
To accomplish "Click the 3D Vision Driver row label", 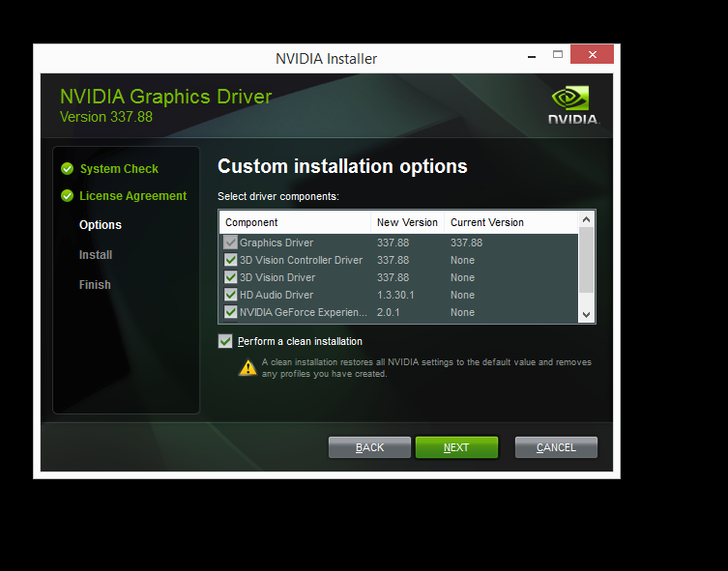I will [x=277, y=277].
